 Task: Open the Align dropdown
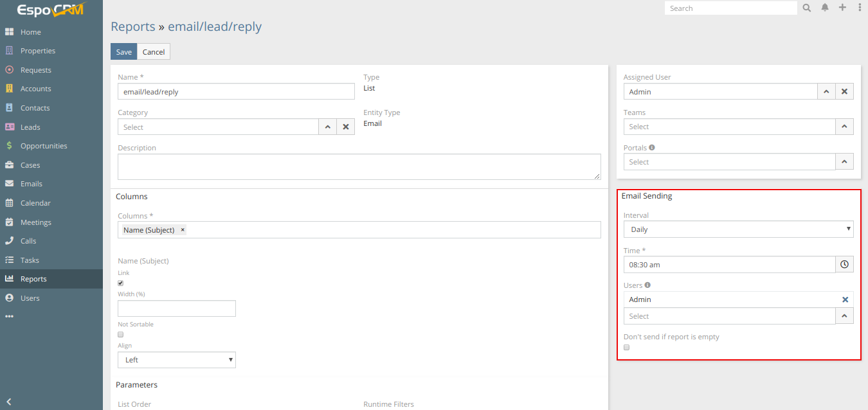(176, 360)
